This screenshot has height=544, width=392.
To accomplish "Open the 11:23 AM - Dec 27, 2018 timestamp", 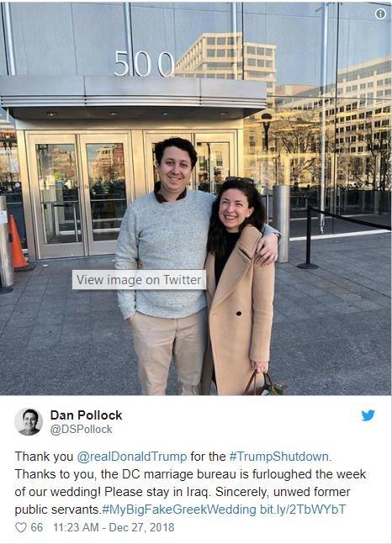I will click(x=114, y=527).
